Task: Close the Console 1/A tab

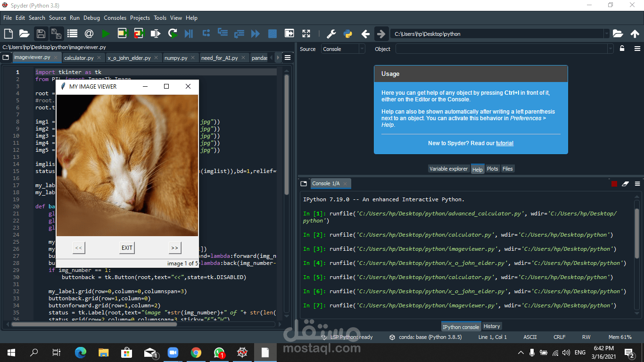Action: coord(345,183)
